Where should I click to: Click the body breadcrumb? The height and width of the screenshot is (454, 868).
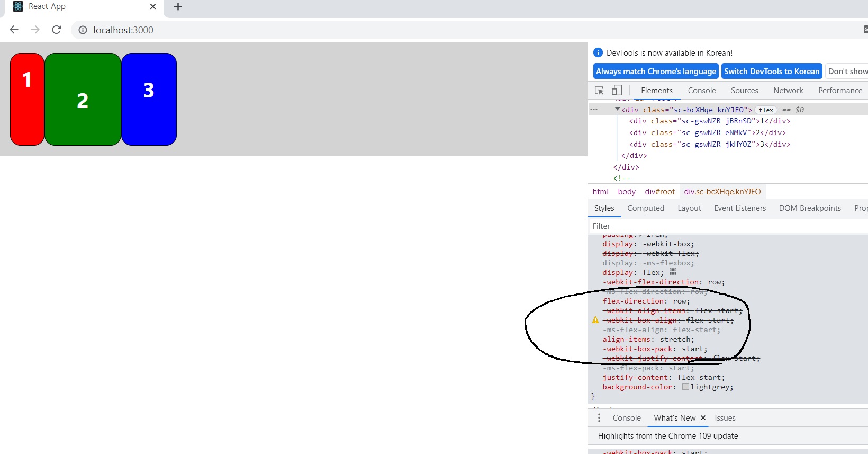[x=627, y=192]
